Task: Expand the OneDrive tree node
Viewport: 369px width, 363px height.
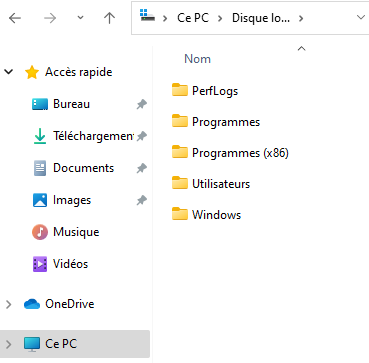Action: tap(9, 304)
